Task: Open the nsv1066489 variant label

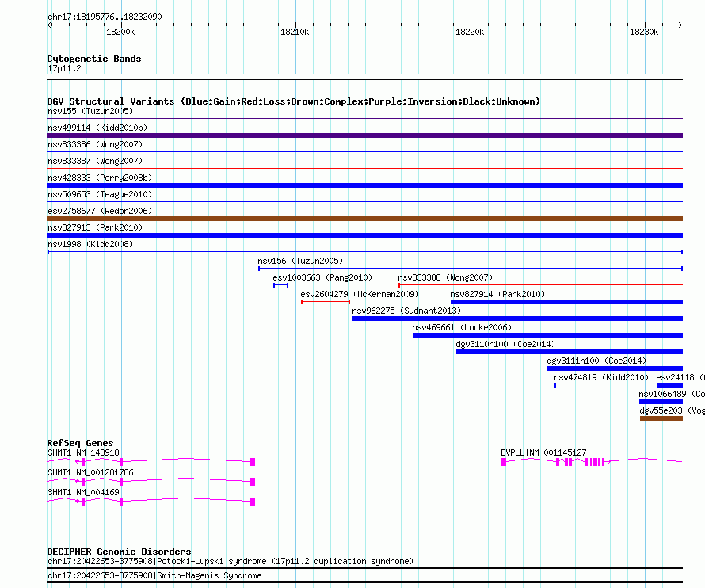Action: (x=672, y=394)
